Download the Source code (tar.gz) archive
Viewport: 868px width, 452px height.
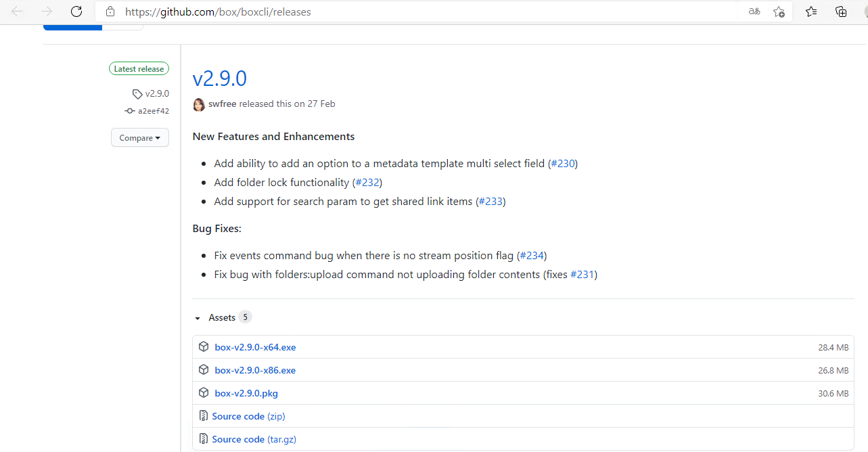[254, 438]
